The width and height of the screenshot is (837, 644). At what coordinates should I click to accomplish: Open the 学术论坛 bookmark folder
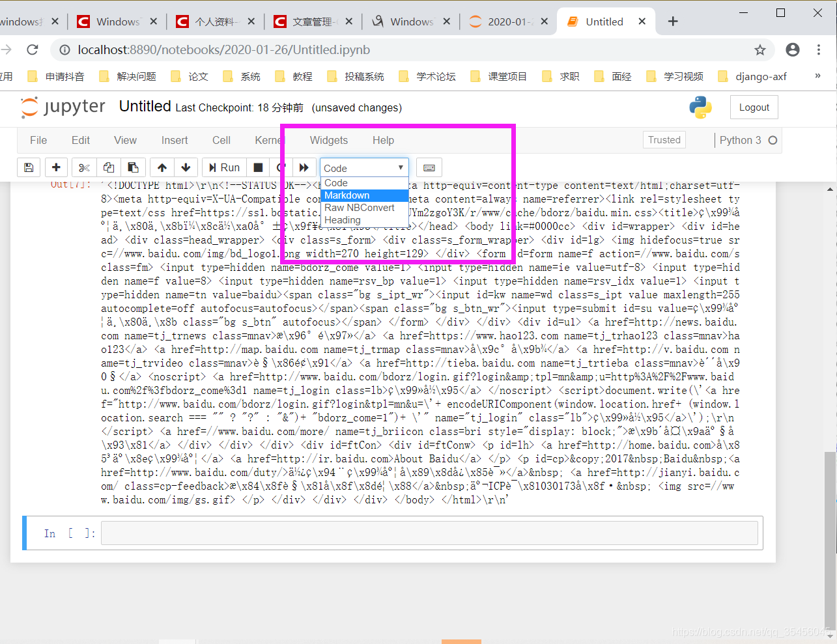point(427,76)
